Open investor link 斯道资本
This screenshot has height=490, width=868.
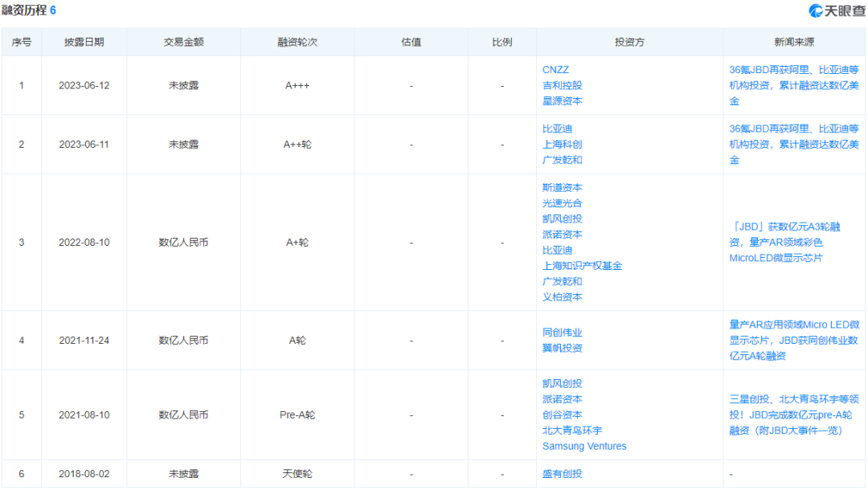(562, 187)
